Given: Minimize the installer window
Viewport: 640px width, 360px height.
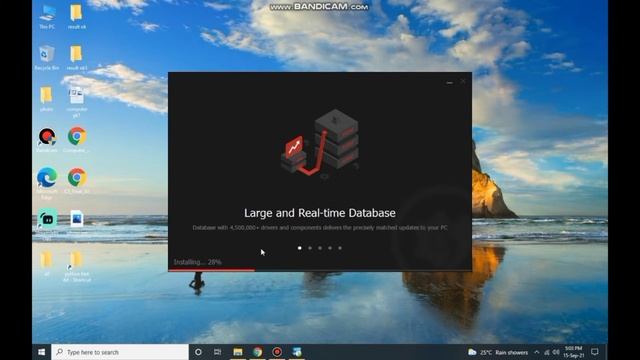Looking at the screenshot, I should pos(449,82).
